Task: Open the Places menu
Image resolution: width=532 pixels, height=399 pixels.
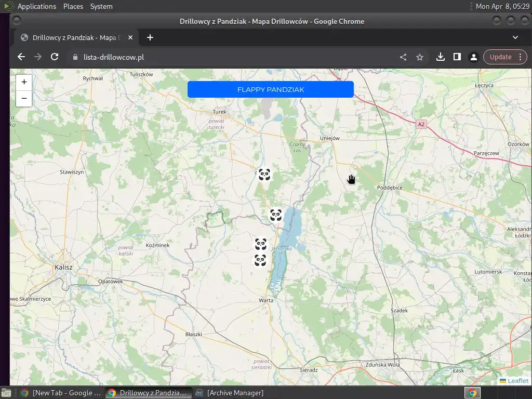Action: 73,6
